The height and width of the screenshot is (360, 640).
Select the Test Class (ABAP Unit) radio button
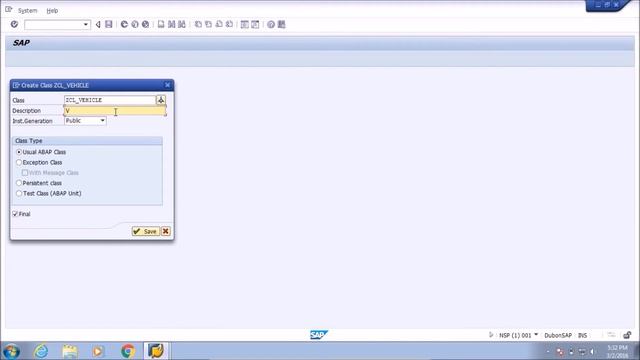coord(19,193)
